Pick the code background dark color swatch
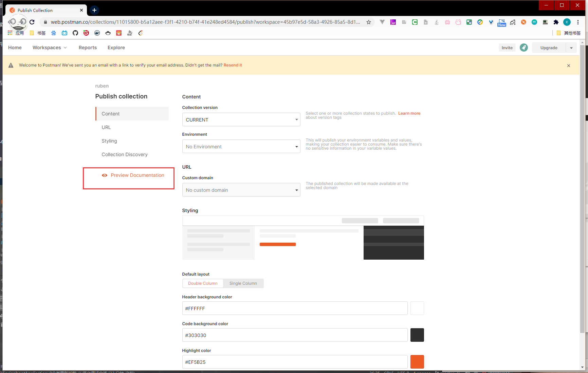The height and width of the screenshot is (373, 588). point(417,335)
